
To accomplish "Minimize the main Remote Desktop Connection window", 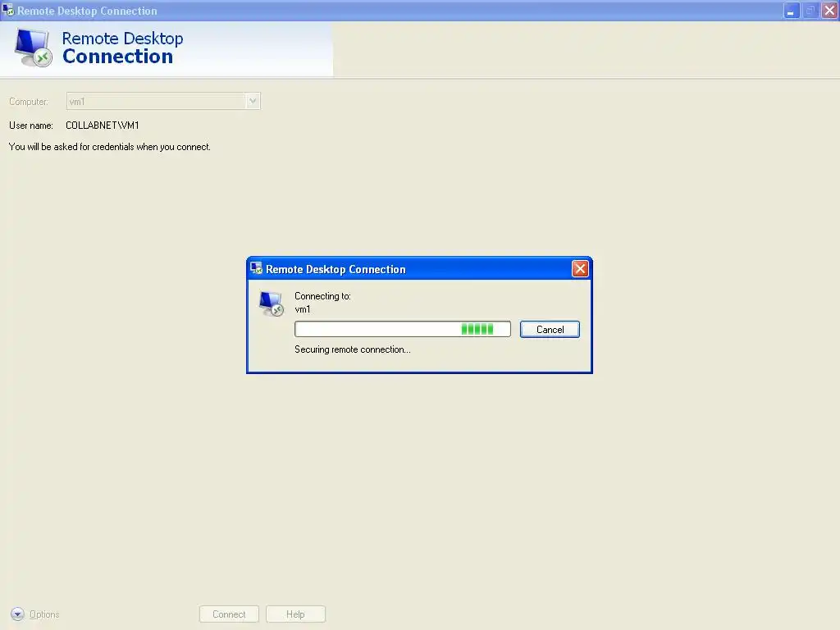I will [792, 11].
